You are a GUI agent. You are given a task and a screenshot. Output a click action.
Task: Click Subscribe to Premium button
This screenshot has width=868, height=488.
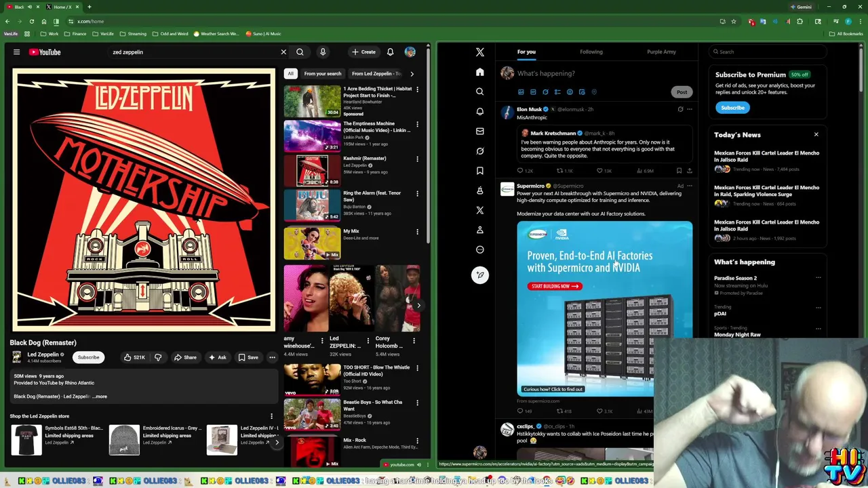click(732, 108)
